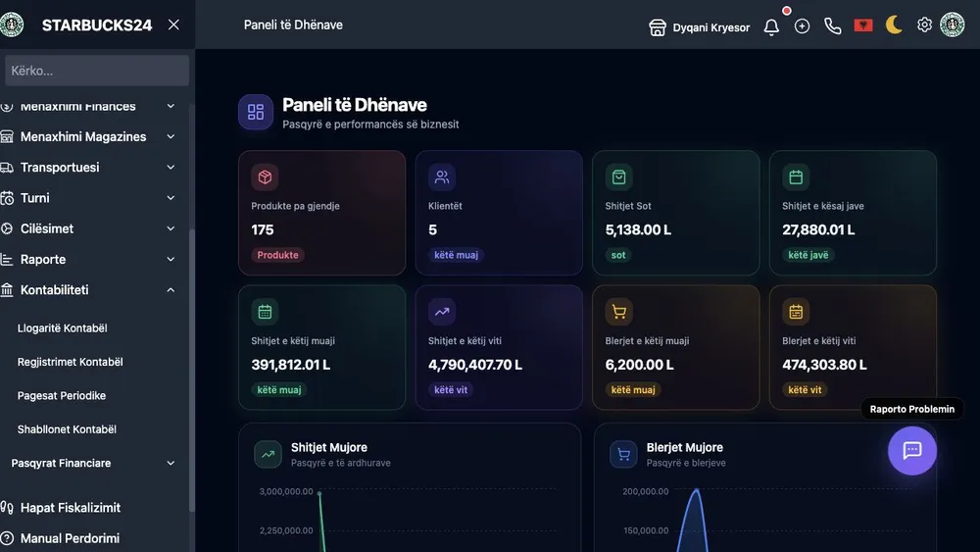980x552 pixels.
Task: Click the sidebar vertical scrollbar
Action: (x=192, y=369)
